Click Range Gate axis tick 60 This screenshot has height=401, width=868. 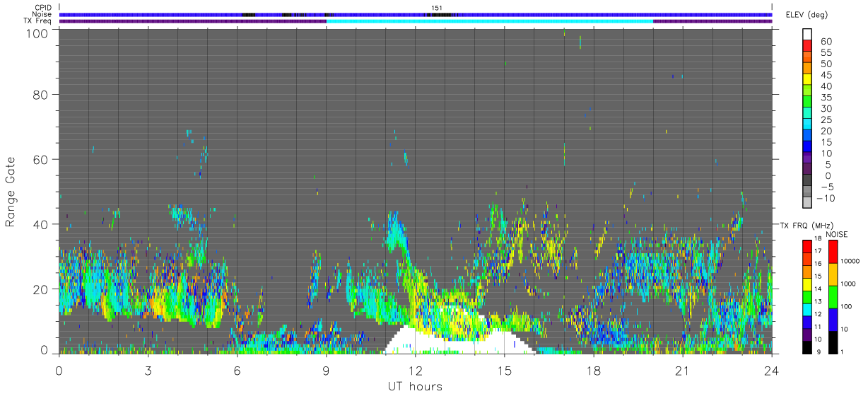pyautogui.click(x=41, y=159)
